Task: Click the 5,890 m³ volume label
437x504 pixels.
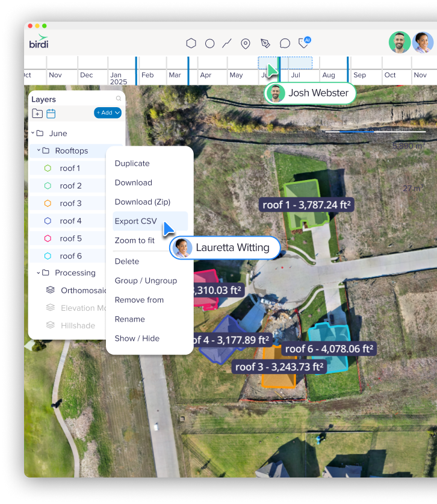Action: coord(408,146)
